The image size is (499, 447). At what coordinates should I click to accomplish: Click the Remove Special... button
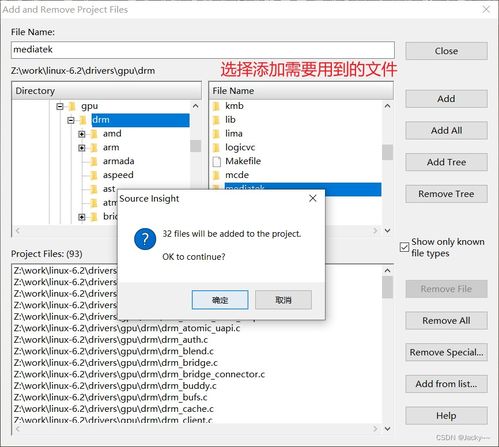tap(446, 352)
